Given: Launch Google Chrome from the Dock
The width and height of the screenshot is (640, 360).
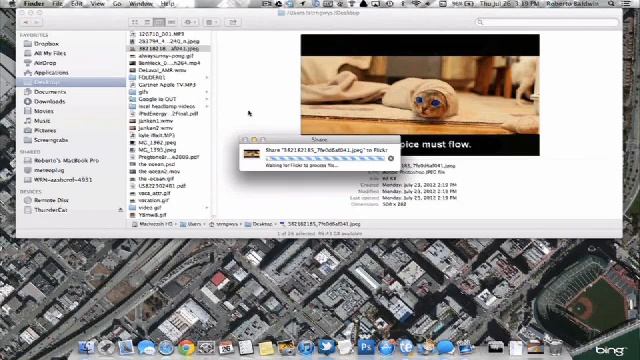Looking at the screenshot, I should tap(186, 347).
